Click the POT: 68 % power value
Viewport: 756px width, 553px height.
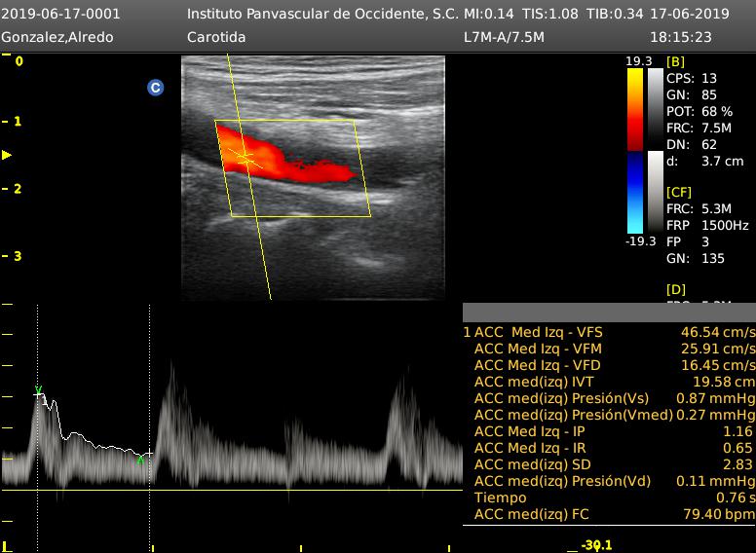tap(699, 111)
